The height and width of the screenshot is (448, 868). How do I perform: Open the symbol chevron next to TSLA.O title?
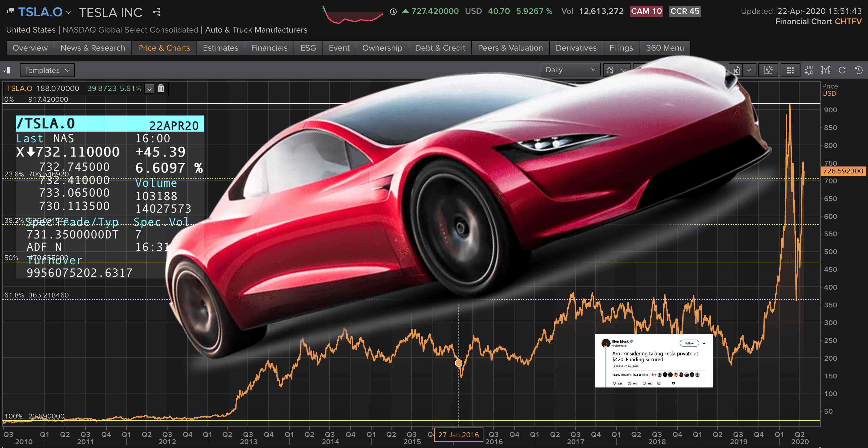point(68,13)
